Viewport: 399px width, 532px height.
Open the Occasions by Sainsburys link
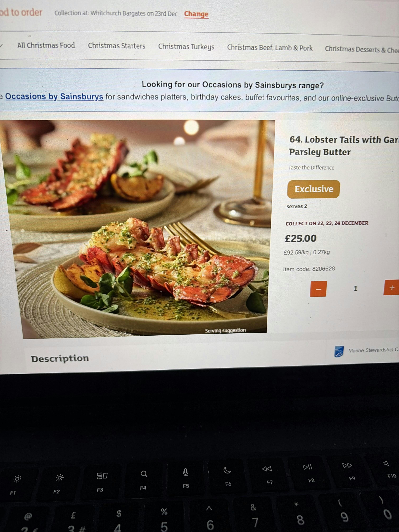click(54, 96)
